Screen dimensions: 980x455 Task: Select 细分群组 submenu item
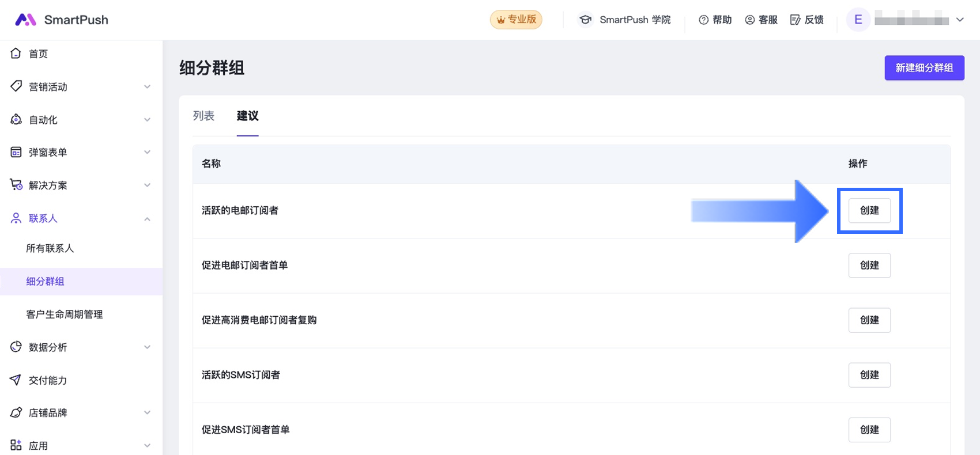tap(81, 281)
